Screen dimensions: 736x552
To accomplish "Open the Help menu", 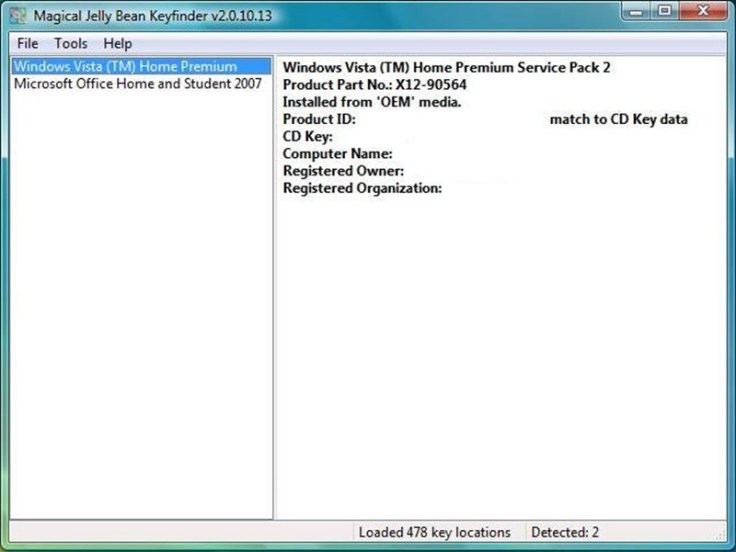I will pyautogui.click(x=117, y=44).
